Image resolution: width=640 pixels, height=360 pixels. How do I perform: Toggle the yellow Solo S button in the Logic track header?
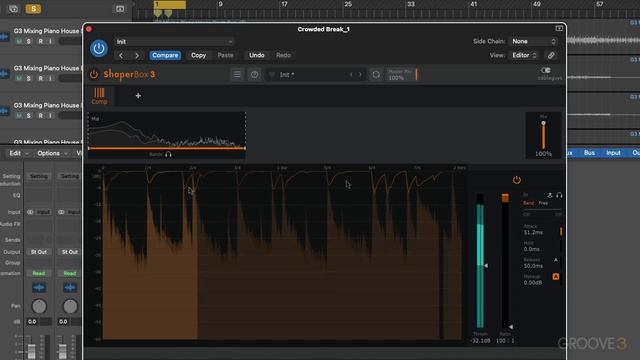click(x=33, y=9)
